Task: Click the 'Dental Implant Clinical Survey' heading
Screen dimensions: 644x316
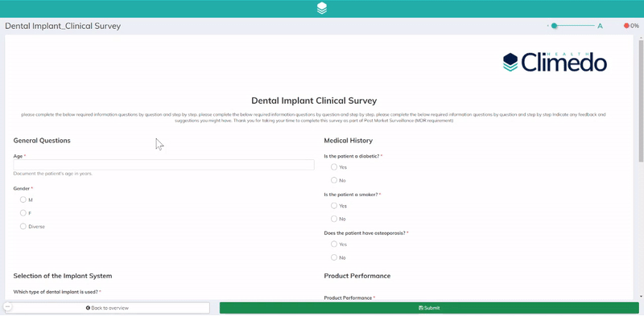Action: (314, 101)
